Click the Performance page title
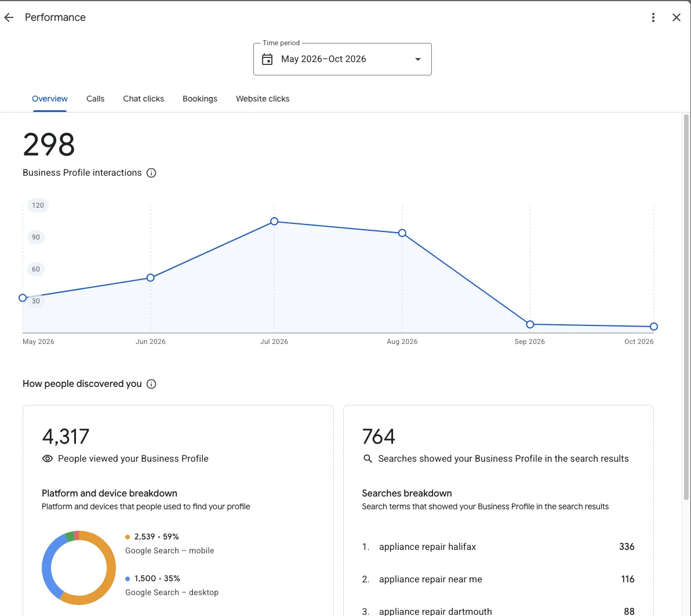The width and height of the screenshot is (691, 616). pyautogui.click(x=55, y=17)
